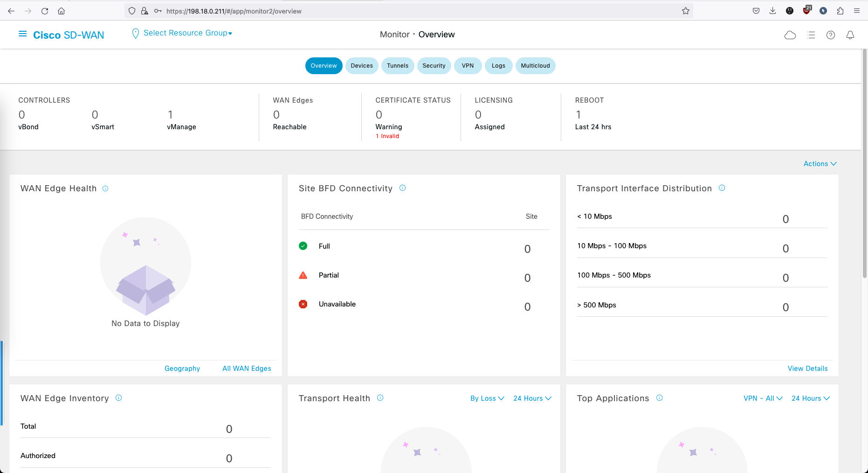Expand the By Loss dropdown in Transport Health

487,398
